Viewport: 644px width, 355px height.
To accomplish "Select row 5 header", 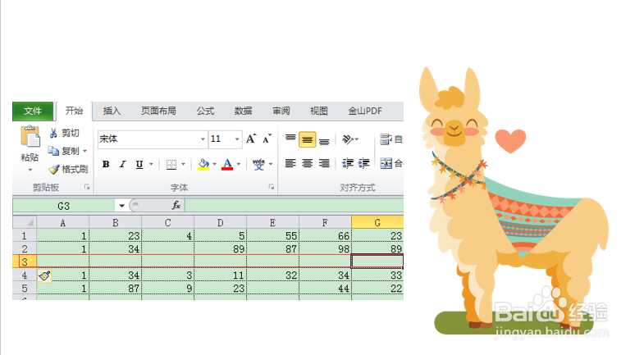I will (25, 288).
